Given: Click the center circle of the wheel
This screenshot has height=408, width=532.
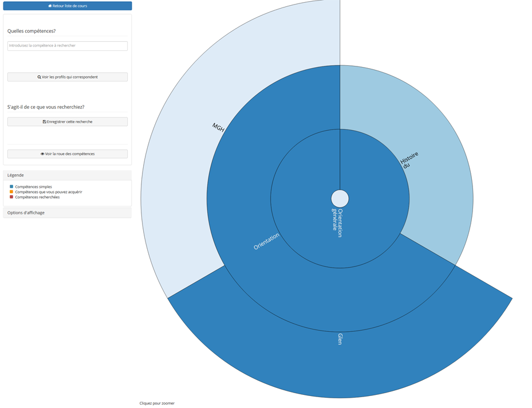Looking at the screenshot, I should (x=340, y=199).
